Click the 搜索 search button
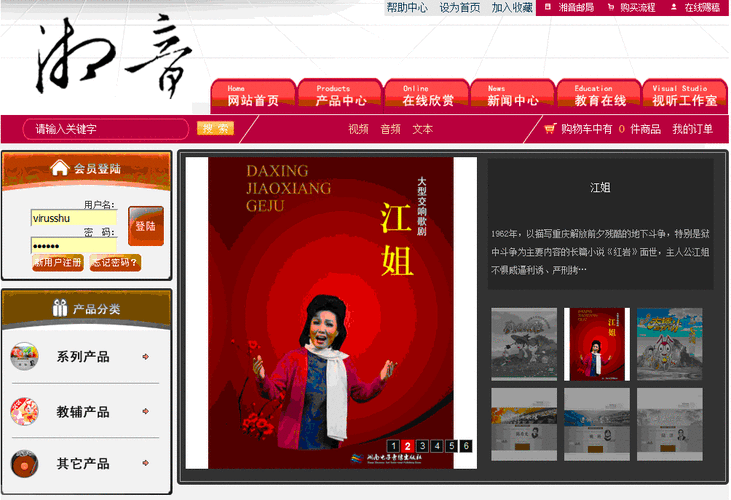The width and height of the screenshot is (731, 500). click(215, 129)
